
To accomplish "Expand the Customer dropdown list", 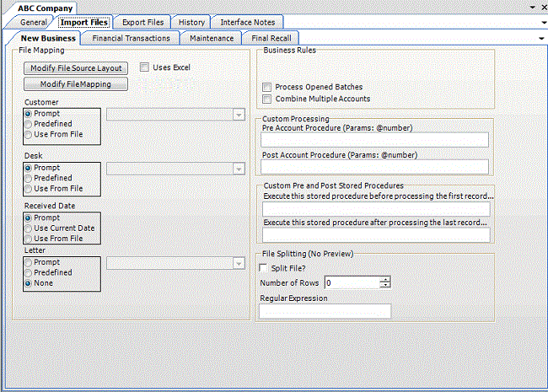I will click(238, 114).
